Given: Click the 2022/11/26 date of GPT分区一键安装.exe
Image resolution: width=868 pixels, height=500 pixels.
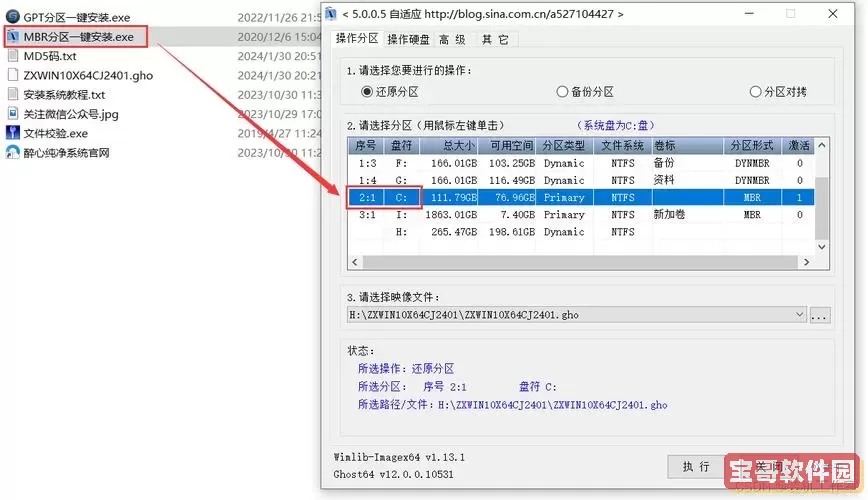Looking at the screenshot, I should point(279,18).
